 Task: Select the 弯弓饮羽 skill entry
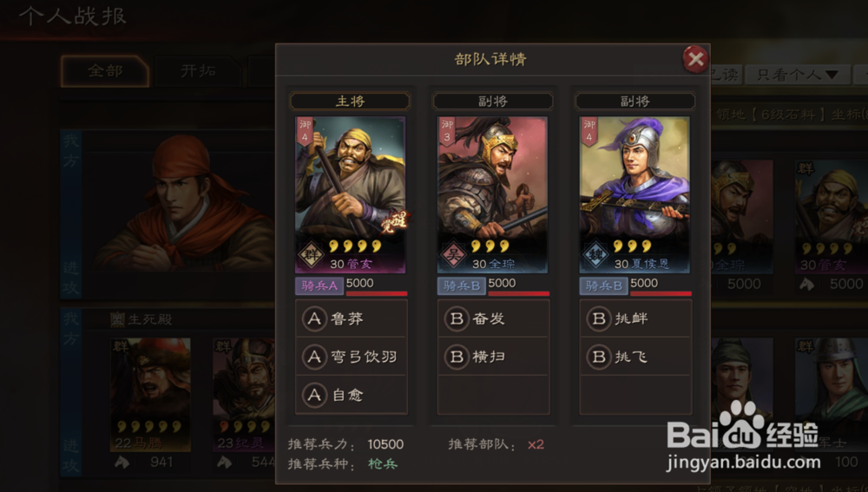[x=352, y=357]
